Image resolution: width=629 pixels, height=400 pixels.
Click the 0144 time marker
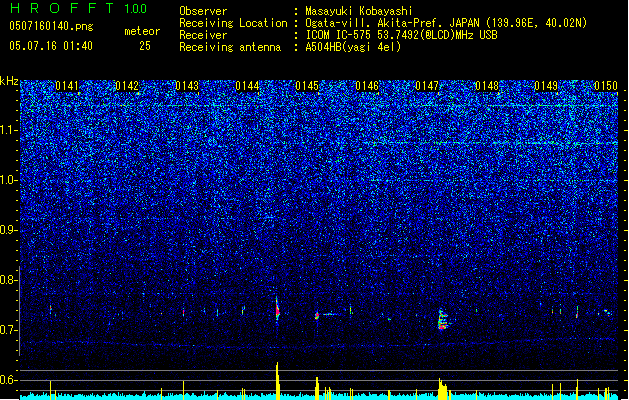(x=247, y=86)
